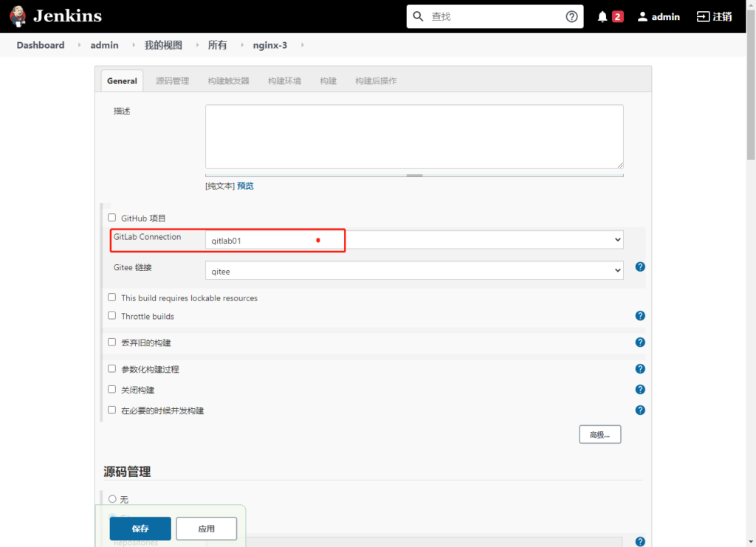Focus the 描述 description text area
The width and height of the screenshot is (756, 547).
(414, 137)
